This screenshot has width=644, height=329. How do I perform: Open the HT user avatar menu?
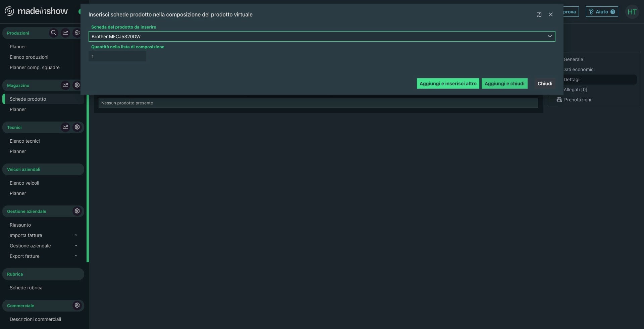tap(632, 12)
